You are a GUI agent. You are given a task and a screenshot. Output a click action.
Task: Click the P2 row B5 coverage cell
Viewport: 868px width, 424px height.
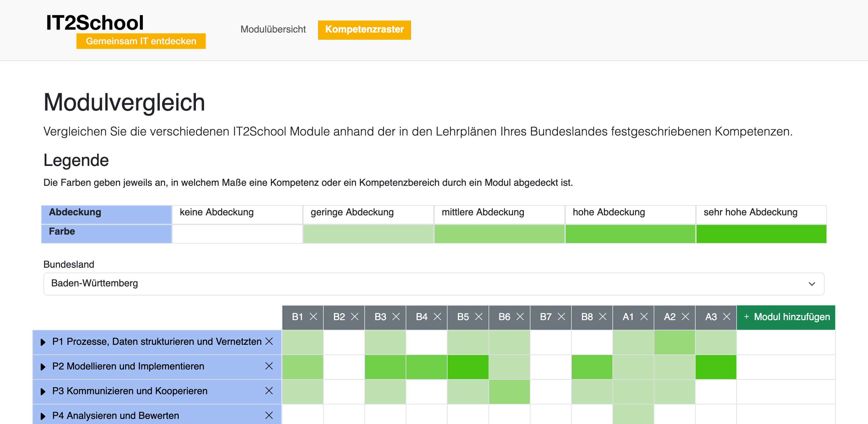click(x=468, y=367)
